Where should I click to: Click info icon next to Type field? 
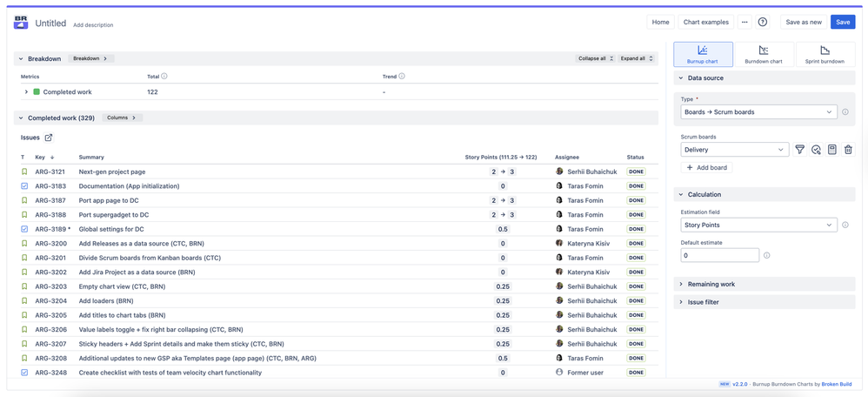(x=845, y=112)
